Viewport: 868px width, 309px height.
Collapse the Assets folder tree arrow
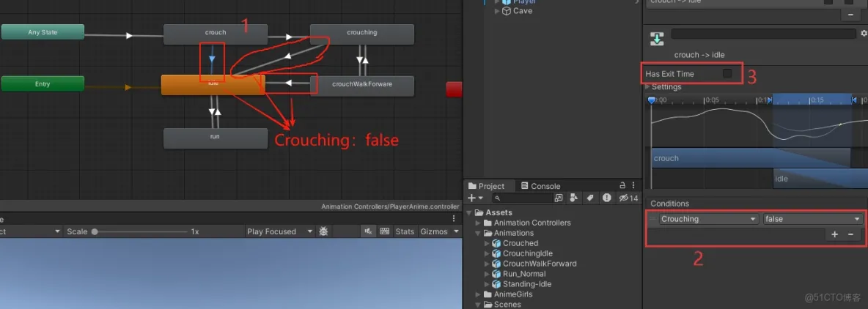tap(469, 213)
